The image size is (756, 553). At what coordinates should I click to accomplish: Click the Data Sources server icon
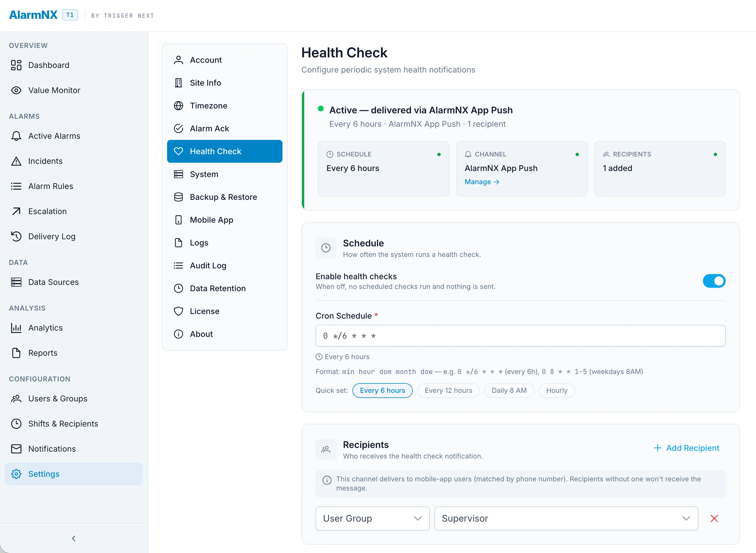(16, 282)
